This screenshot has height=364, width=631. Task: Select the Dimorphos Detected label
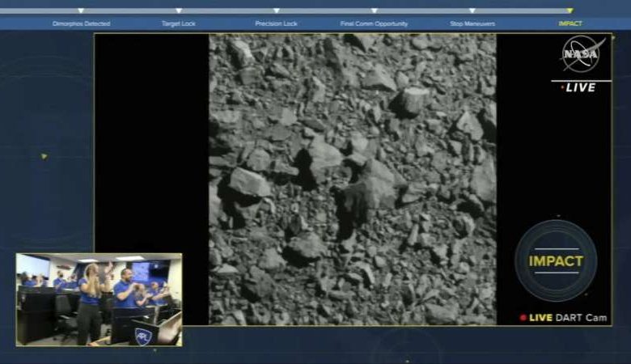(81, 23)
